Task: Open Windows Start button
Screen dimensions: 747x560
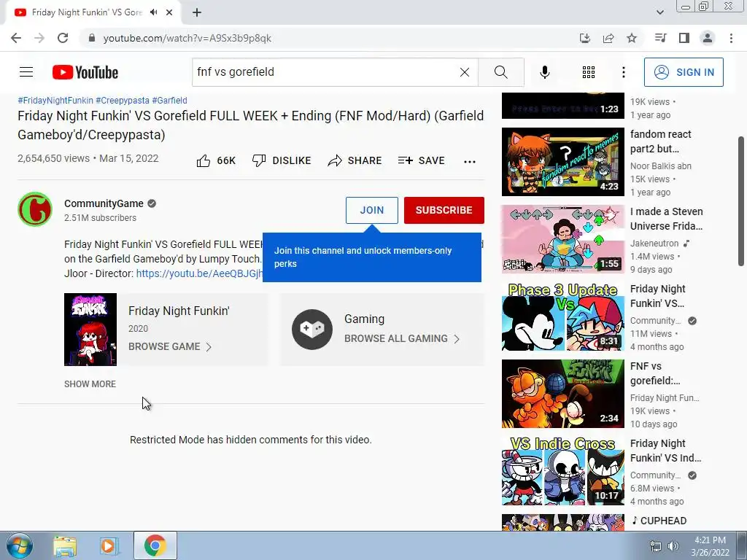Action: click(x=19, y=545)
